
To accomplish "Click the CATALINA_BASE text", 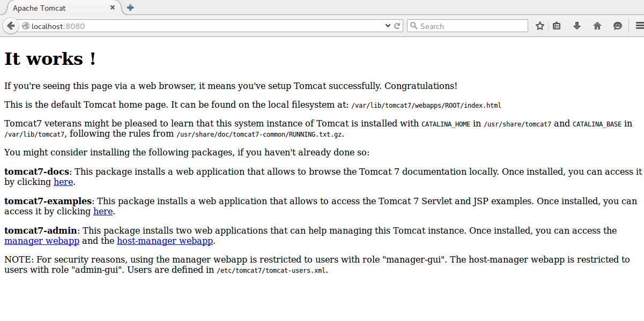I will tap(597, 124).
